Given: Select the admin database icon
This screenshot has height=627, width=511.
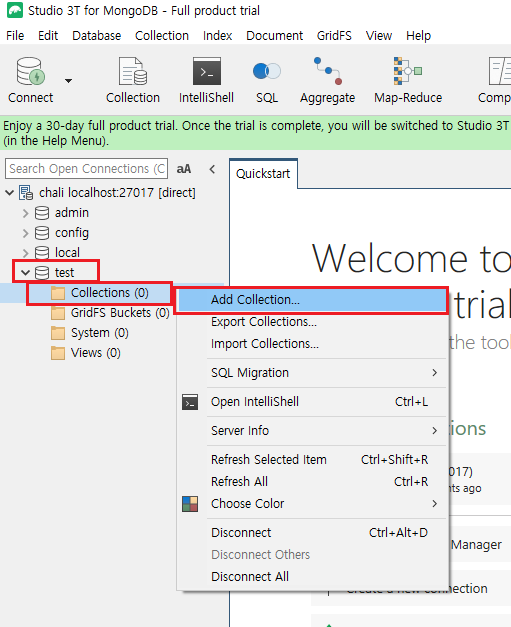Looking at the screenshot, I should [42, 213].
